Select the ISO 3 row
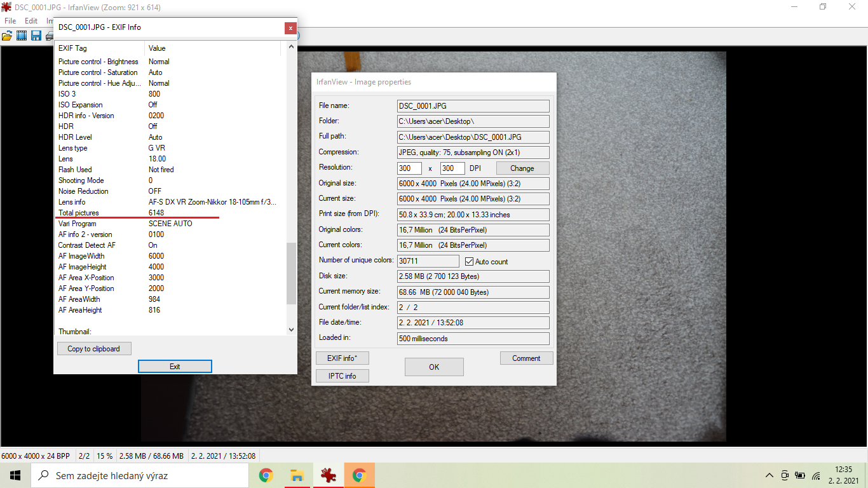Image resolution: width=868 pixels, height=488 pixels. tap(170, 94)
